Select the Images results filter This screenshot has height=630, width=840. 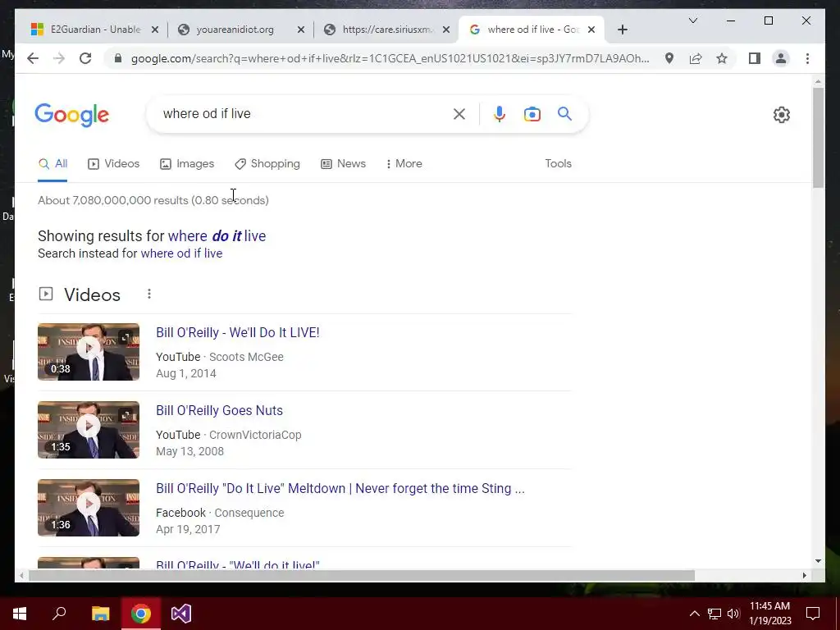coord(187,164)
